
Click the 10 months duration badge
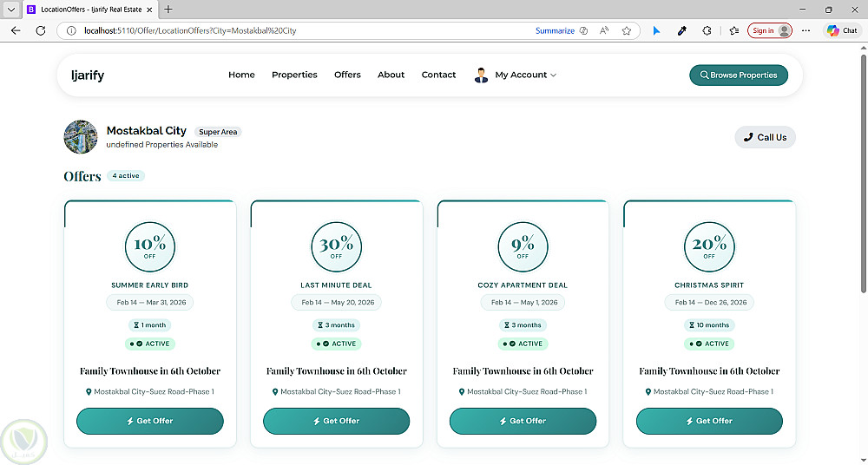pyautogui.click(x=709, y=325)
